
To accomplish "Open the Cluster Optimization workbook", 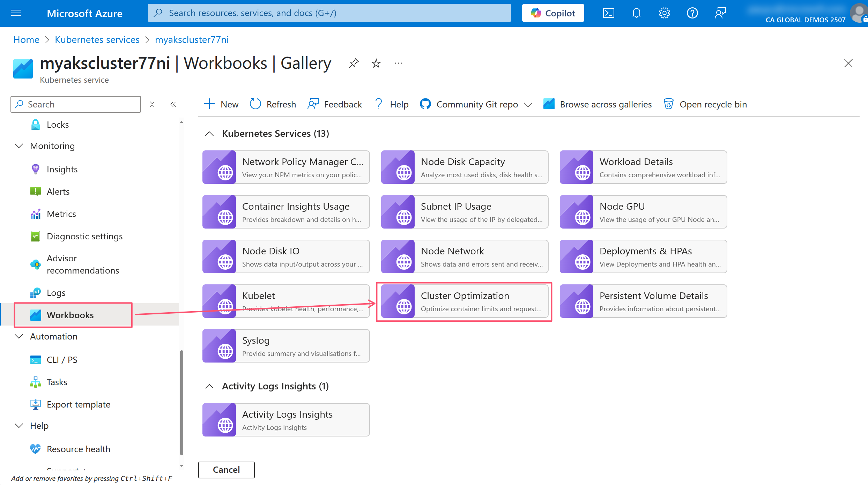I will (x=465, y=301).
